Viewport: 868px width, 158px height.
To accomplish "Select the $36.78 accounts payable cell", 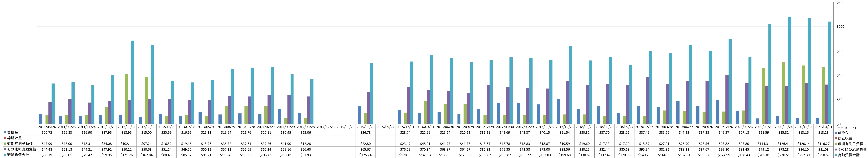I will point(366,133).
